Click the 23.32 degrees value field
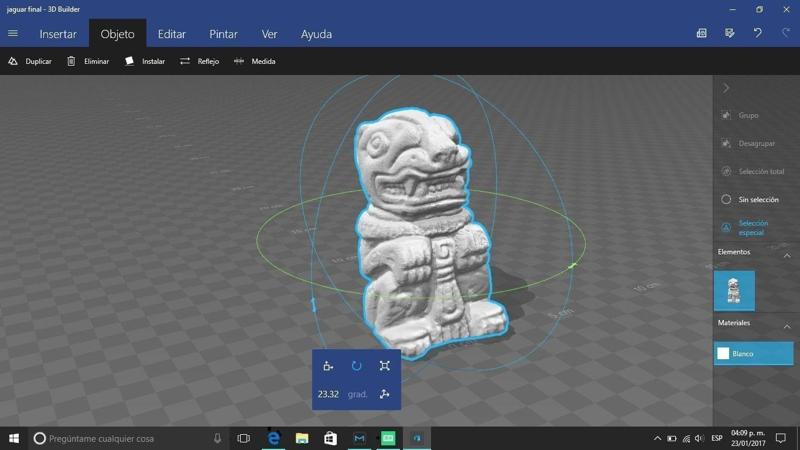The width and height of the screenshot is (800, 450). [x=328, y=394]
